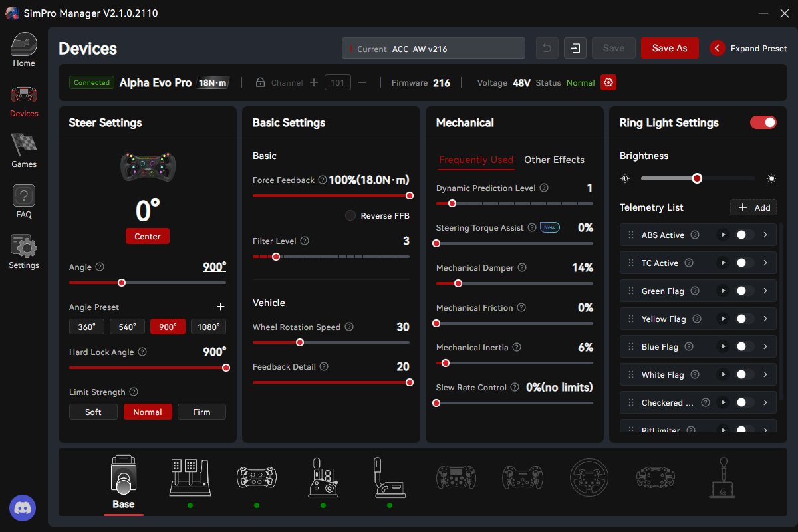Toggle Checkered flag telemetry switch

(x=745, y=402)
